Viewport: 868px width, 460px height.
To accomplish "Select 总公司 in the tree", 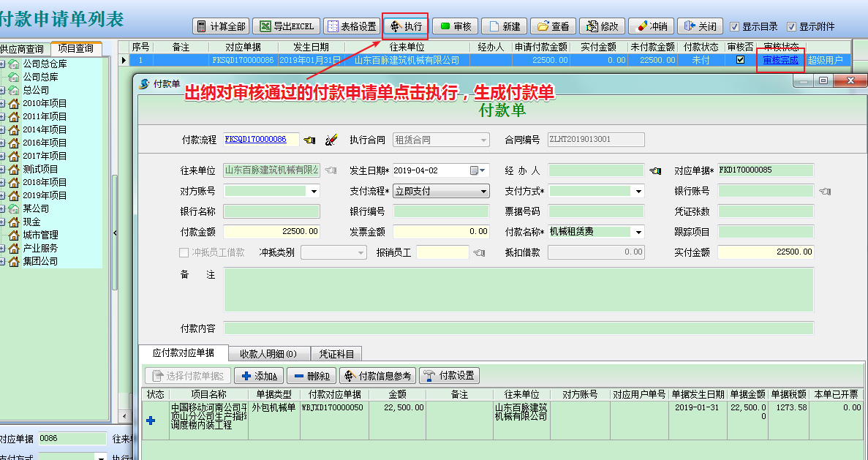I will tap(35, 90).
